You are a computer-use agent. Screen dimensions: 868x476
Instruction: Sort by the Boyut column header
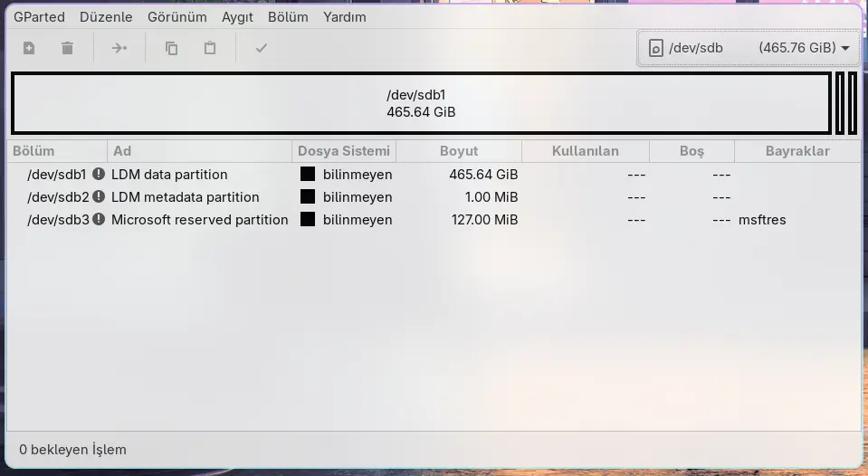coord(459,151)
